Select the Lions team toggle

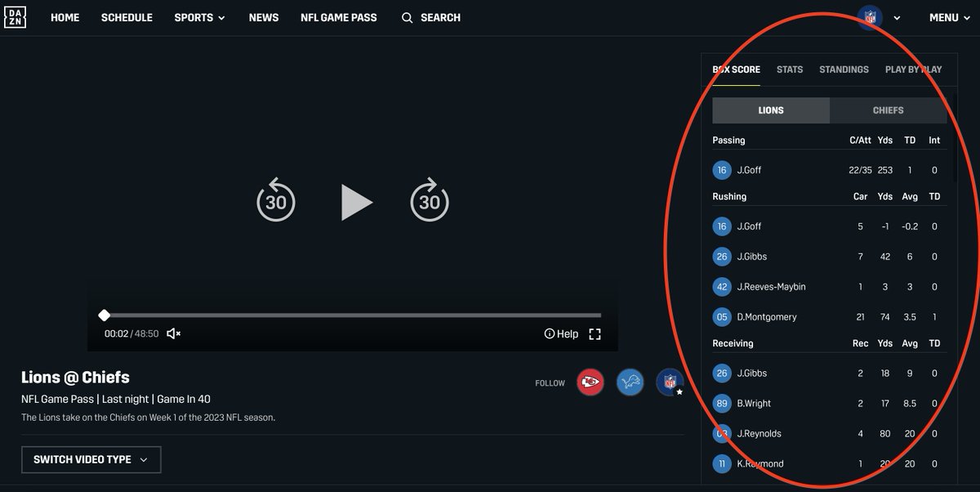(771, 110)
